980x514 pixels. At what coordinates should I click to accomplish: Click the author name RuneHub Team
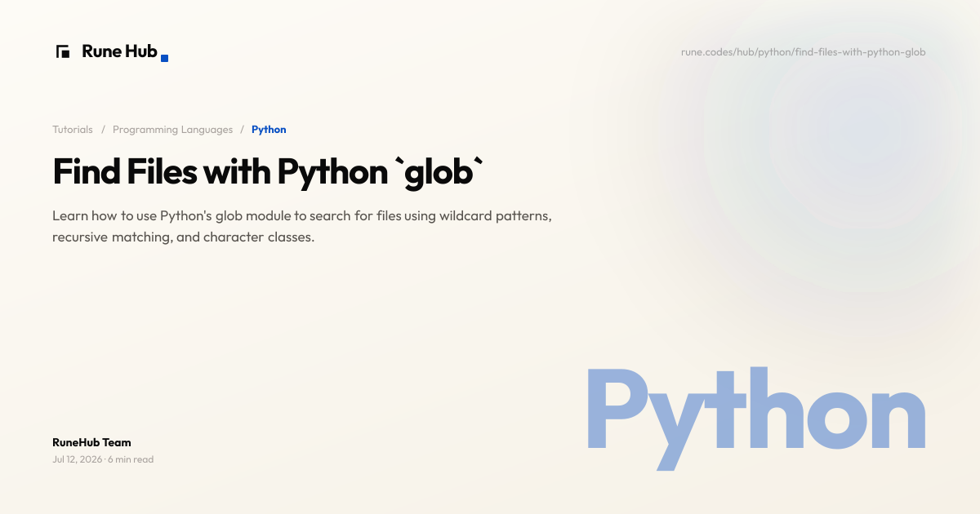click(x=91, y=442)
